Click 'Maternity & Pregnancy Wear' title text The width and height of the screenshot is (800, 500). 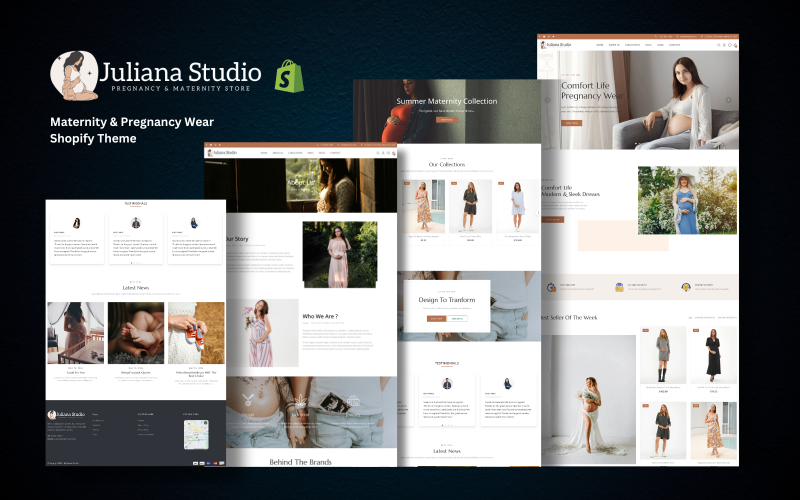click(132, 122)
